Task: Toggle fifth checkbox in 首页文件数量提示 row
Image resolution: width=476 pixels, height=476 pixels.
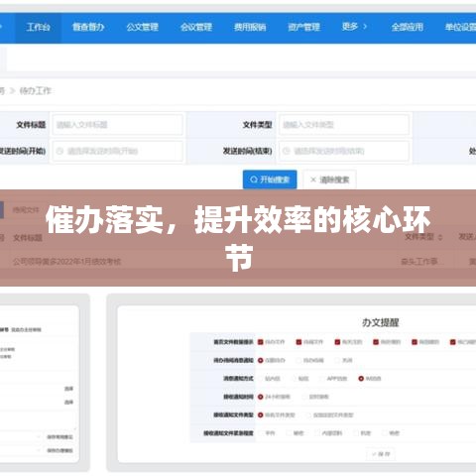Action: [x=415, y=342]
